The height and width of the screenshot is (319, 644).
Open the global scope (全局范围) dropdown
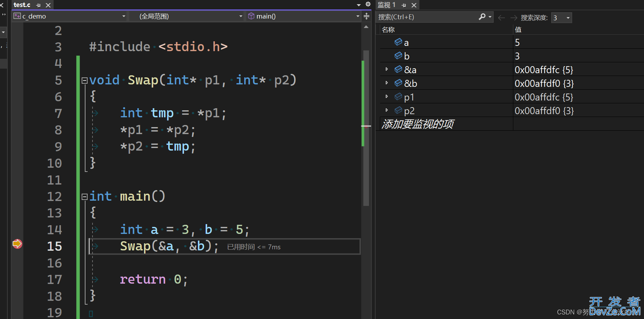(x=241, y=16)
